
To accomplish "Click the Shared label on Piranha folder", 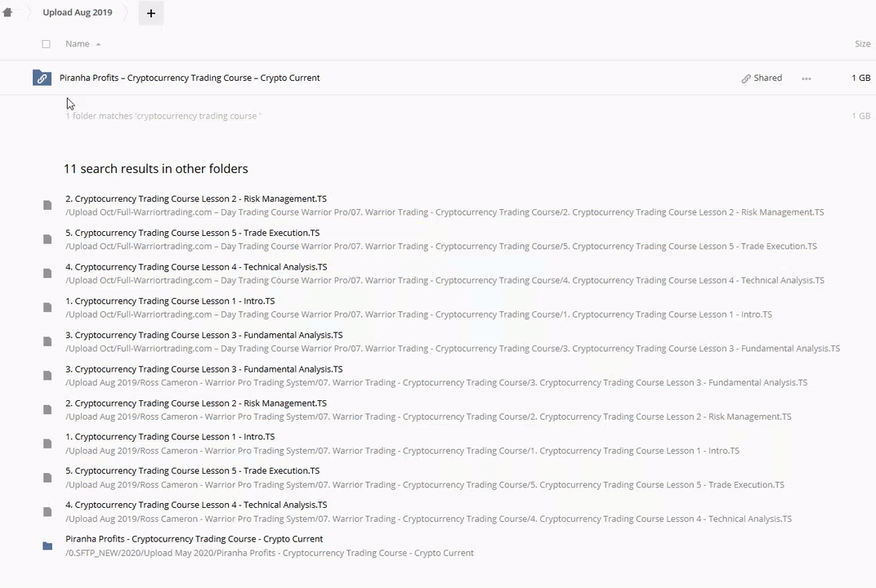I will pyautogui.click(x=767, y=78).
